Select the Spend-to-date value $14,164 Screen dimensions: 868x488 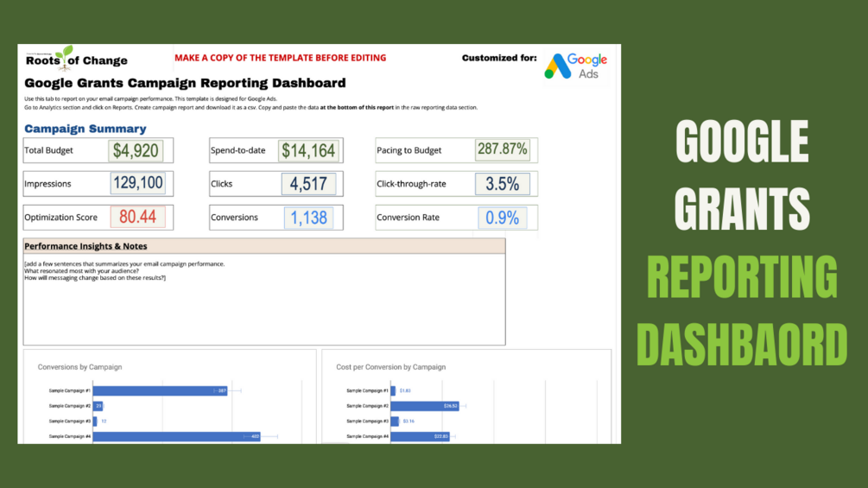308,150
